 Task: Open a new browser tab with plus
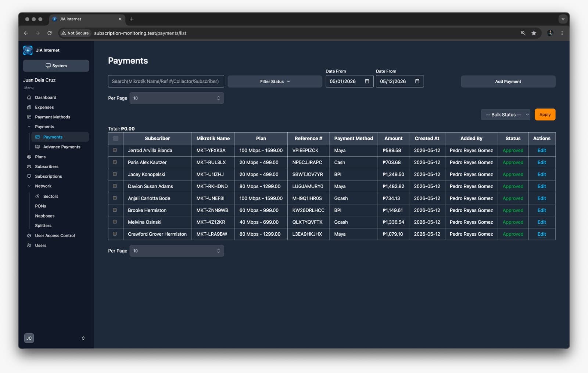tap(132, 19)
